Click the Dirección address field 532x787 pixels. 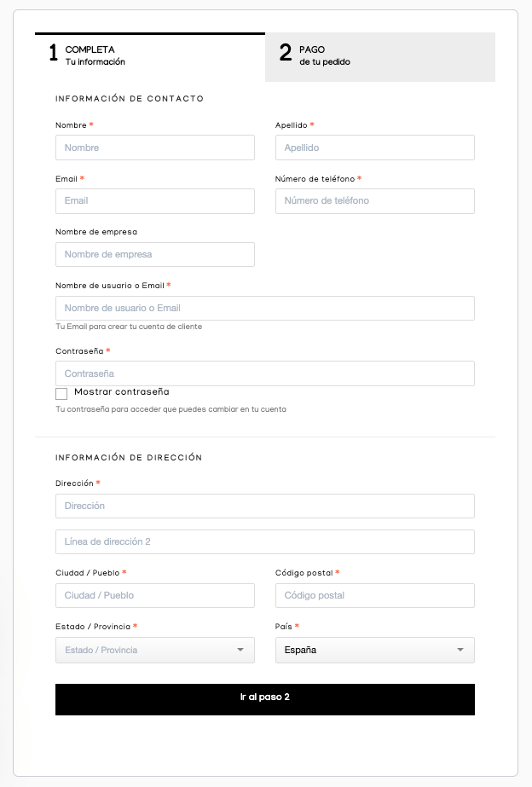pyautogui.click(x=265, y=506)
